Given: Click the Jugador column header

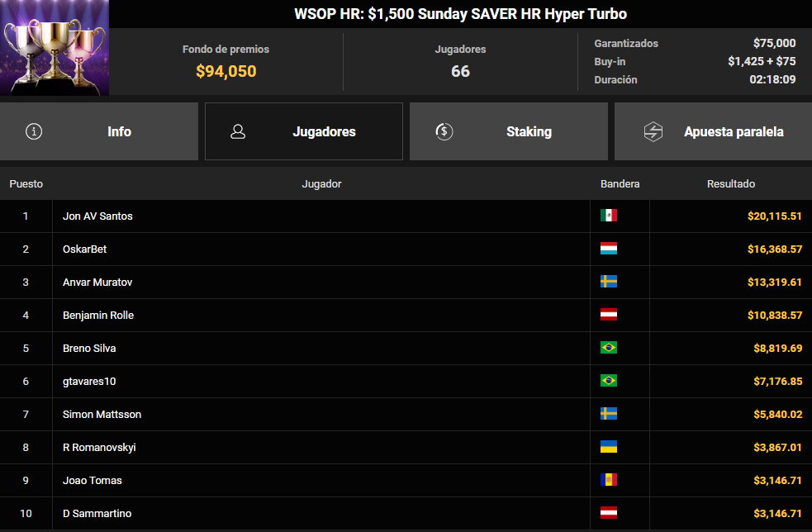Looking at the screenshot, I should [321, 184].
